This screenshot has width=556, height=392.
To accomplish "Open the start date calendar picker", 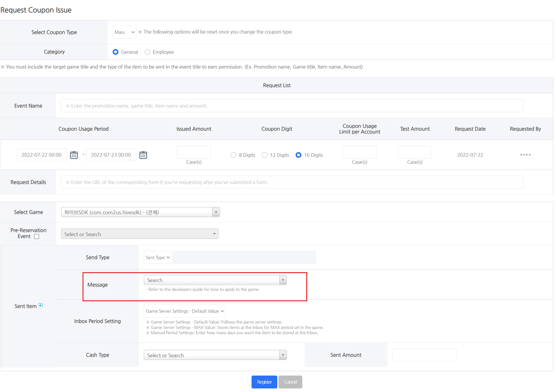I will coord(74,155).
